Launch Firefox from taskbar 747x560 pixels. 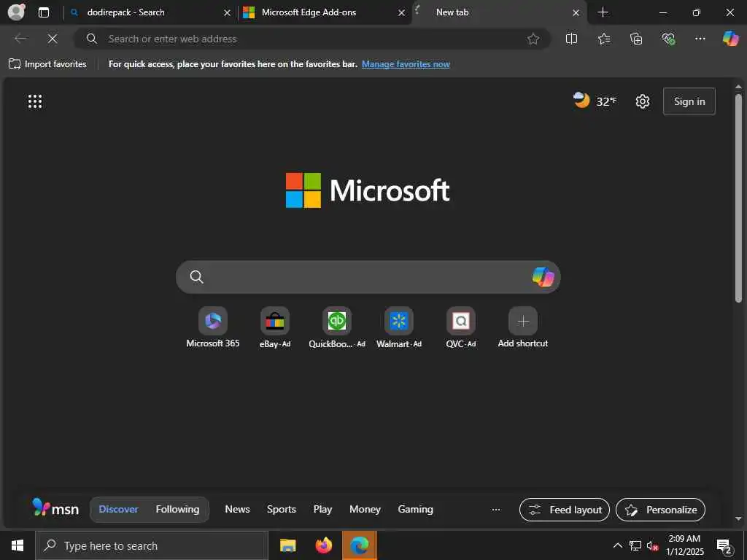click(x=323, y=545)
